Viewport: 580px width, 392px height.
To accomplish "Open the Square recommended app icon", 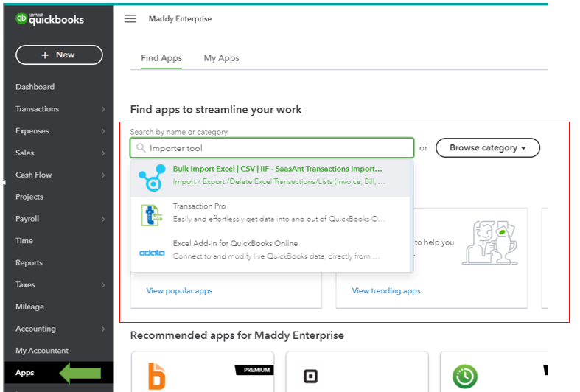I will coord(311,377).
